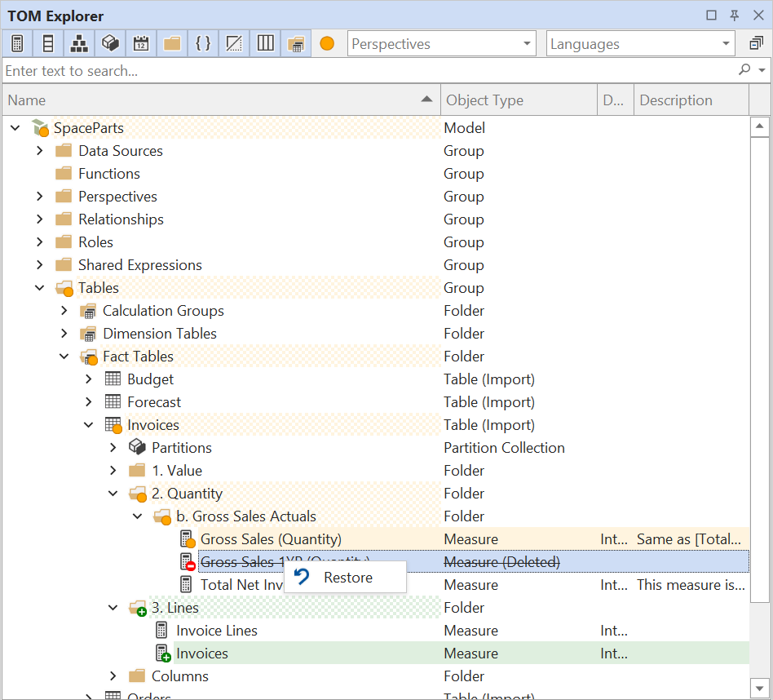This screenshot has width=773, height=700.
Task: Click the Dimension Tables folder icon
Action: (x=88, y=334)
